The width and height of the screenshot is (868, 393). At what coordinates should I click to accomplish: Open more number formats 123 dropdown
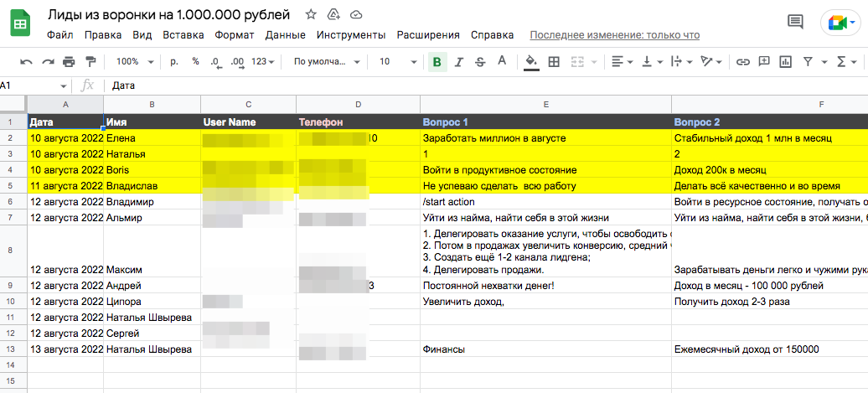click(x=263, y=61)
